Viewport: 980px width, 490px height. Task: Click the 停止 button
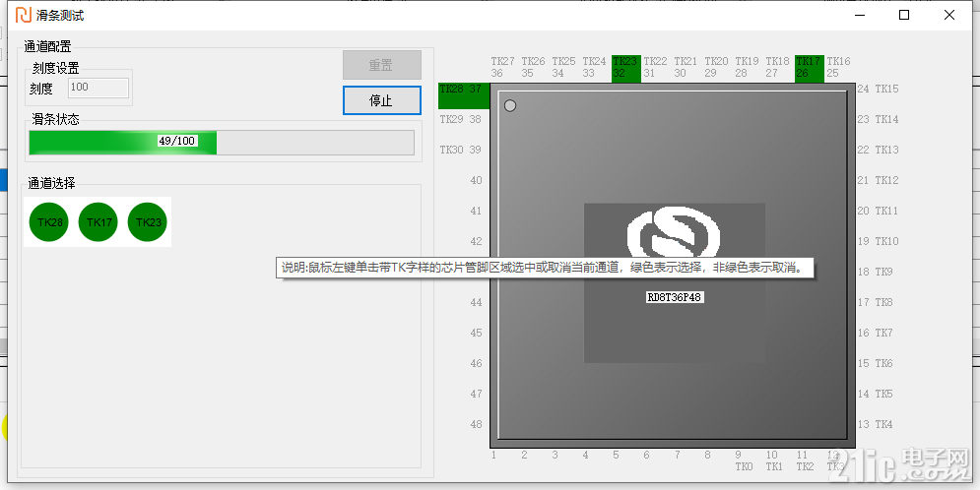coord(382,100)
